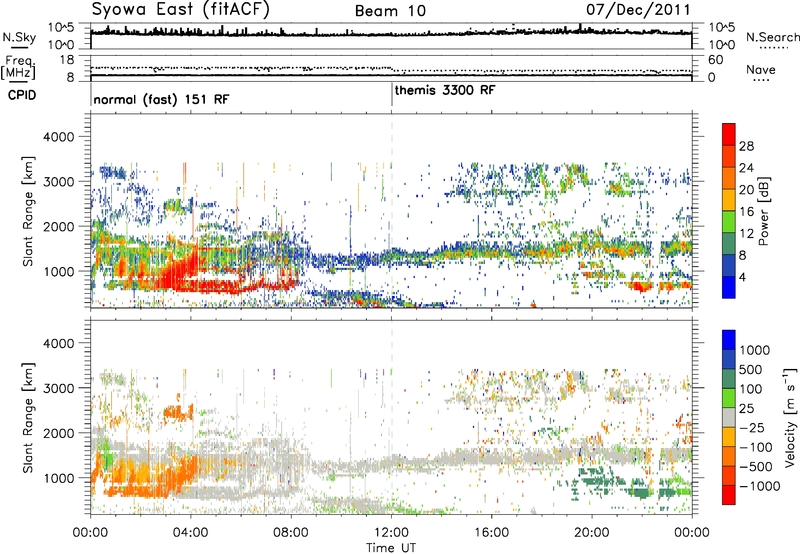Click the dashed 12:00 marker in power panel

click(x=392, y=210)
